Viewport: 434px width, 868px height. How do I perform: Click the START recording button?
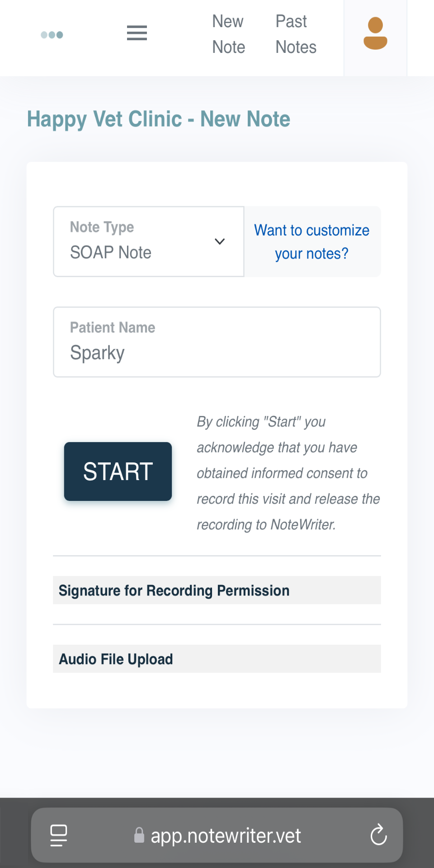[118, 472]
